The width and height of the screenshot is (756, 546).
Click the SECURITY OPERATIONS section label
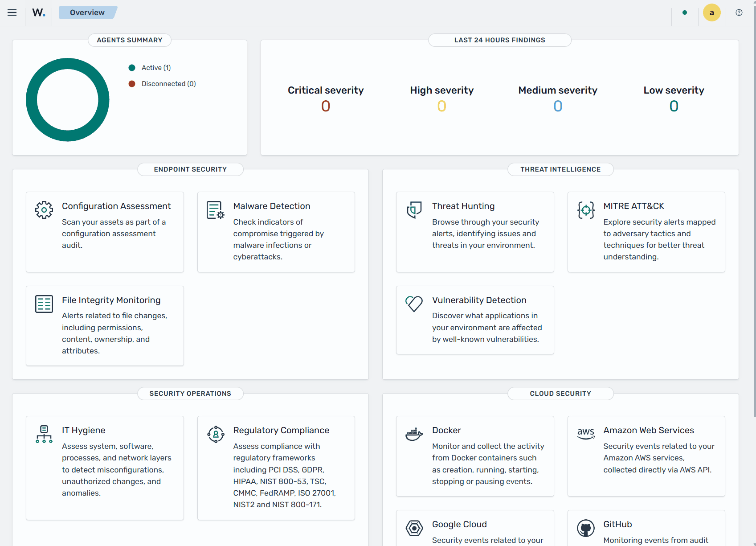coord(190,394)
